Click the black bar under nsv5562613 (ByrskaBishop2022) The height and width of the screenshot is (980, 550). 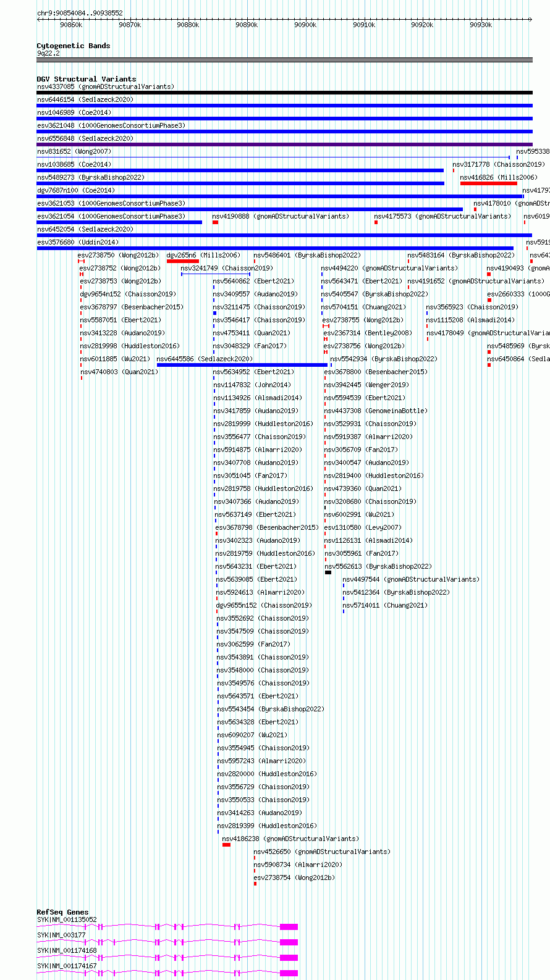pyautogui.click(x=328, y=572)
